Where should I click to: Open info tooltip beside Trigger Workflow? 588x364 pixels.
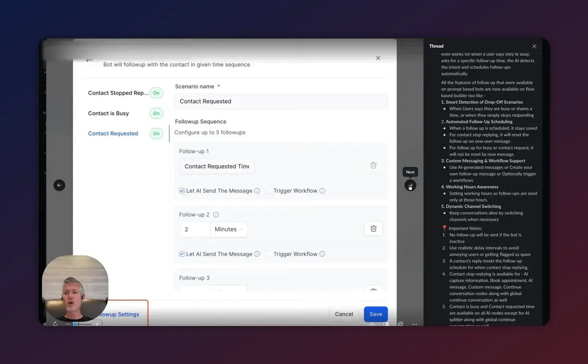coord(322,191)
